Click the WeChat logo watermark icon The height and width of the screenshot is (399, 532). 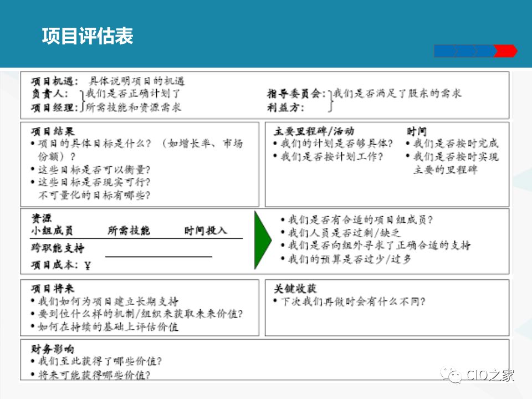451,375
